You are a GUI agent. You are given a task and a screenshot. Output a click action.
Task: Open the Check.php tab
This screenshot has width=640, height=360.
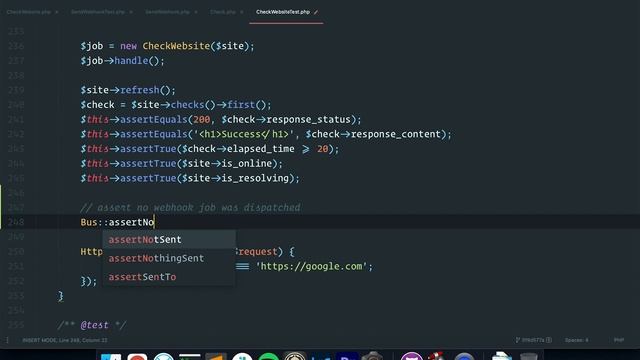(x=223, y=12)
